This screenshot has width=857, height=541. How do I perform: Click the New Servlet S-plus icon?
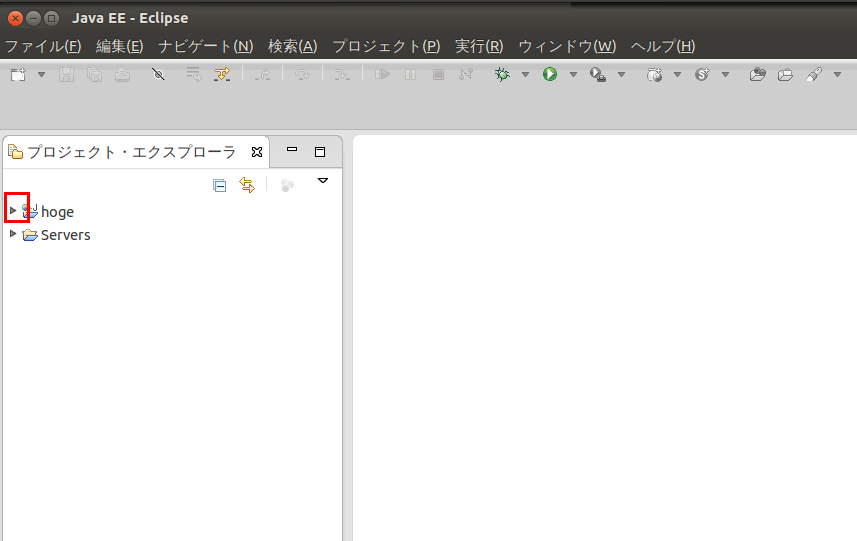[702, 74]
